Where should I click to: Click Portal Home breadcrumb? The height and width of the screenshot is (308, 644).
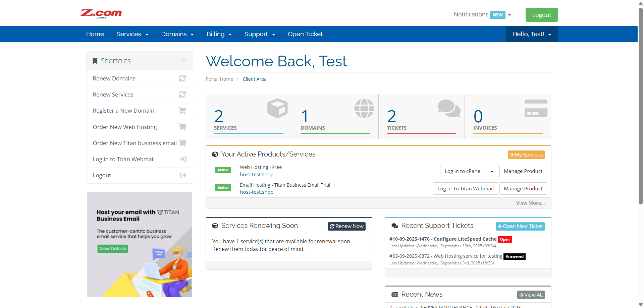(219, 79)
